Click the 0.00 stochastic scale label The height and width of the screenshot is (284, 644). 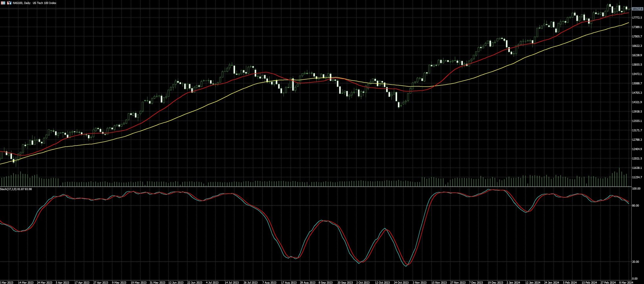(635, 278)
